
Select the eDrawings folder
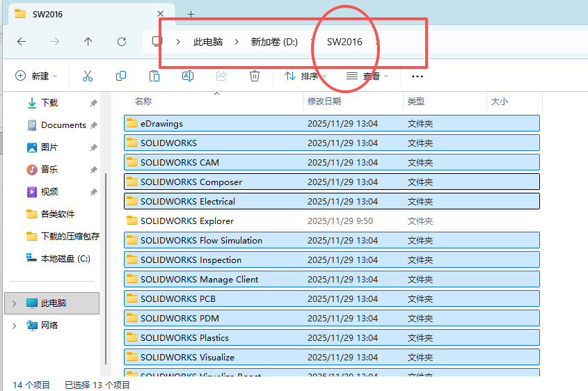click(332, 123)
